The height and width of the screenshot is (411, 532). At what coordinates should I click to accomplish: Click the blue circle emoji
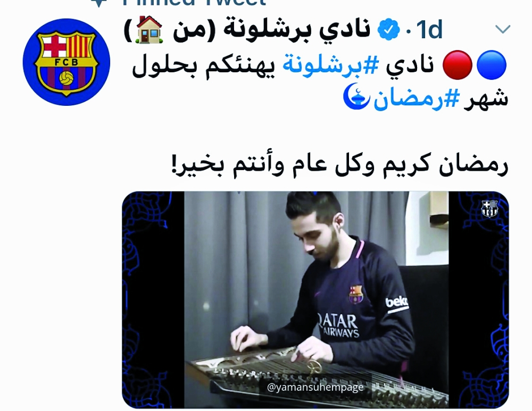tap(491, 65)
